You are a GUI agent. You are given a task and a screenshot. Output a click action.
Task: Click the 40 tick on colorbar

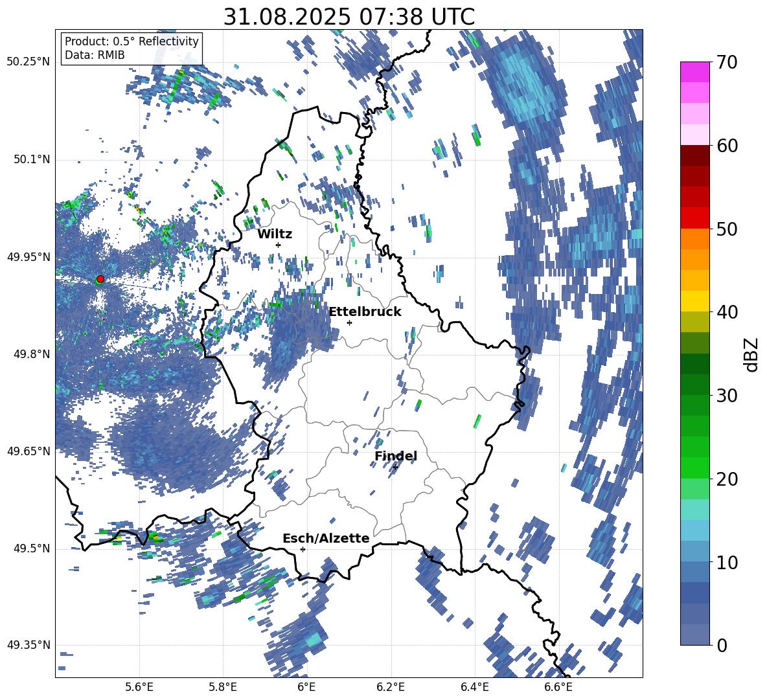727,312
